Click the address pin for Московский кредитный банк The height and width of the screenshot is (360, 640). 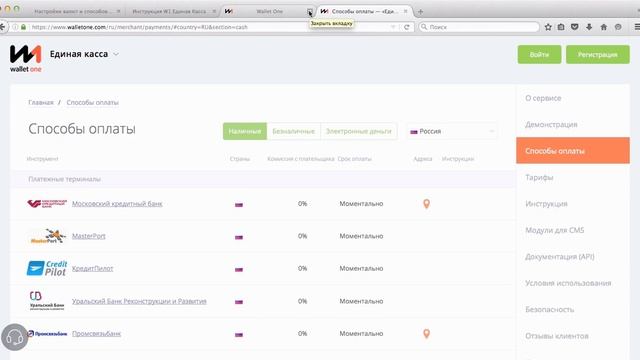click(426, 204)
